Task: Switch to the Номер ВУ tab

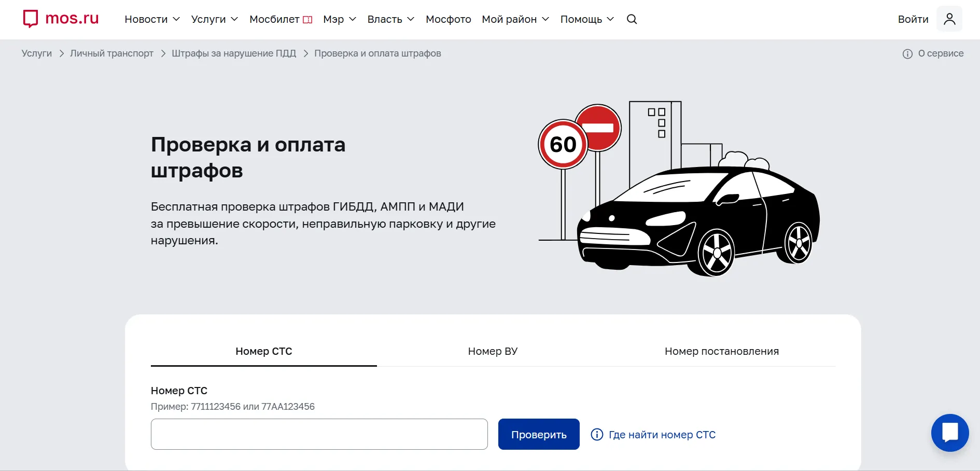Action: tap(492, 351)
